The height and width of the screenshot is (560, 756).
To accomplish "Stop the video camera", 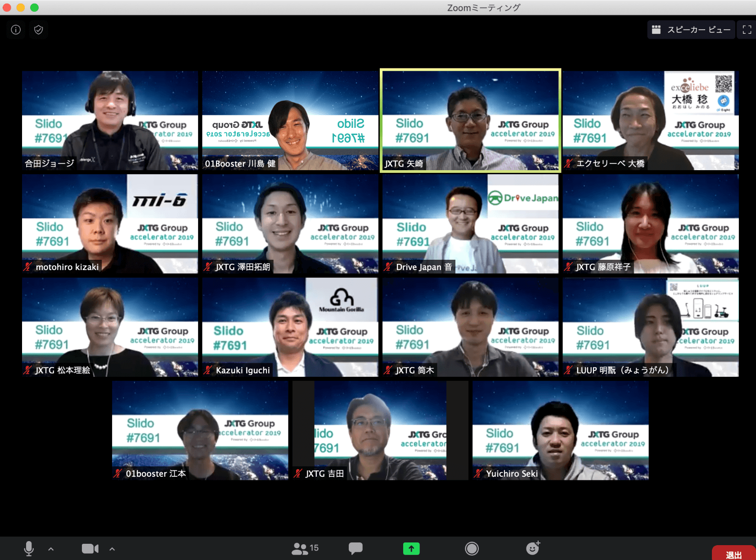I will 90,548.
